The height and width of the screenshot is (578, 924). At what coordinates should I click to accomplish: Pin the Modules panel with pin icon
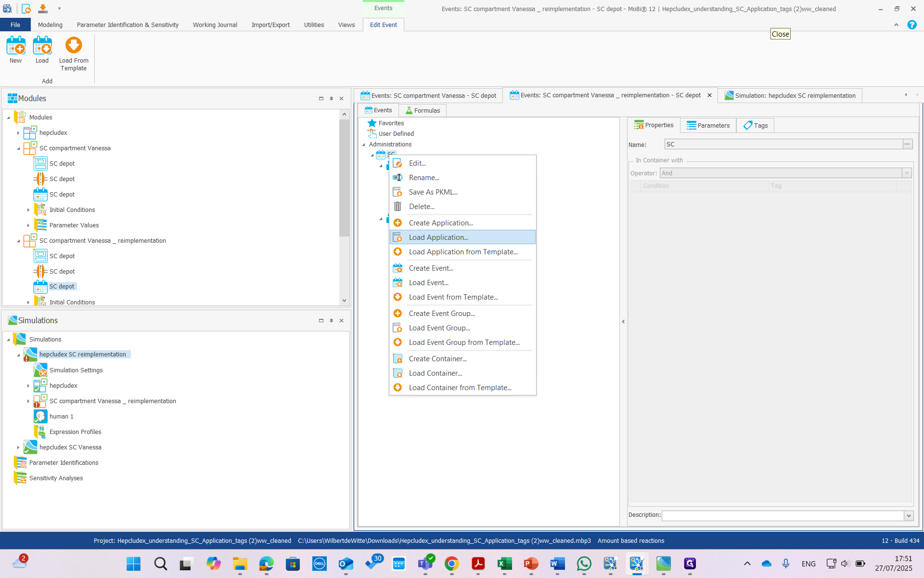pyautogui.click(x=331, y=99)
